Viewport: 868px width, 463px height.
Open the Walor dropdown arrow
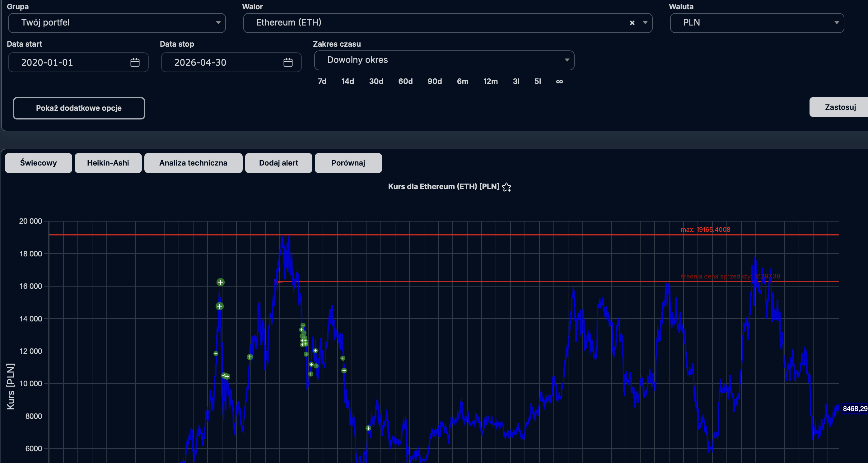[645, 23]
